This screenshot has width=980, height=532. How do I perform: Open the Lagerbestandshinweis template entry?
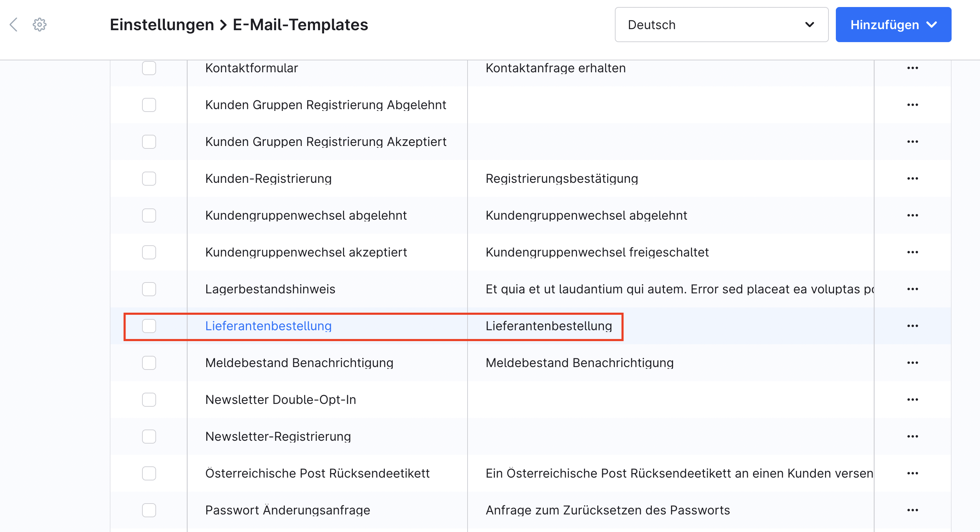(x=270, y=289)
